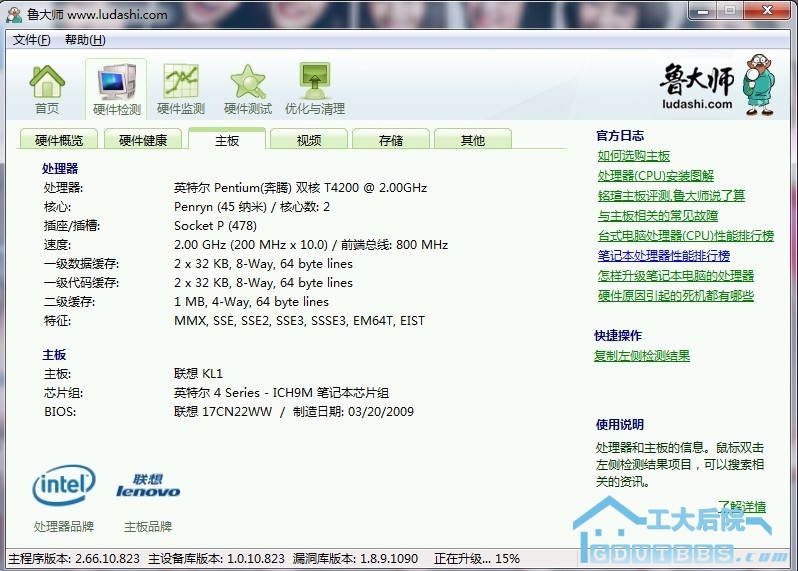The width and height of the screenshot is (798, 571).
Task: Open the 硬件监测 monitoring chart icon
Action: (x=181, y=89)
